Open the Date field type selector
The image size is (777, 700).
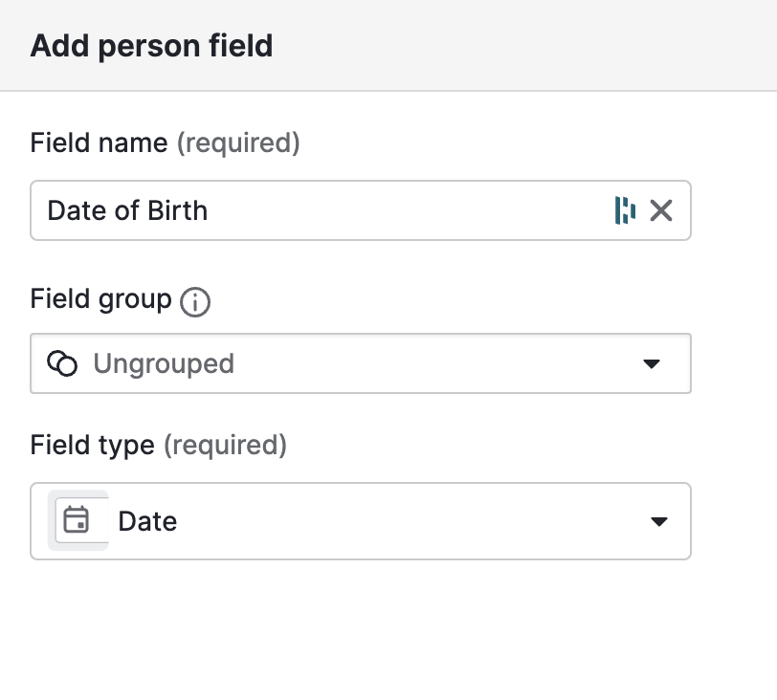(x=383, y=521)
